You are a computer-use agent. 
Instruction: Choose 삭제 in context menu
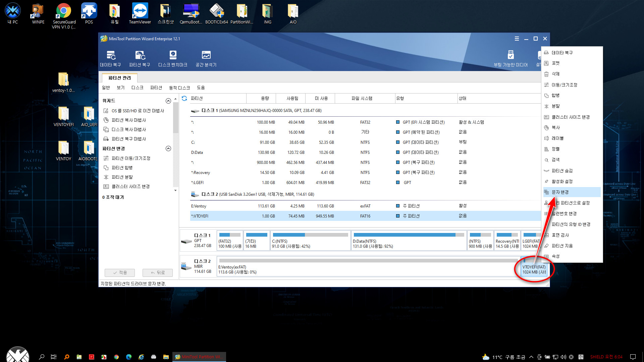tap(572, 74)
